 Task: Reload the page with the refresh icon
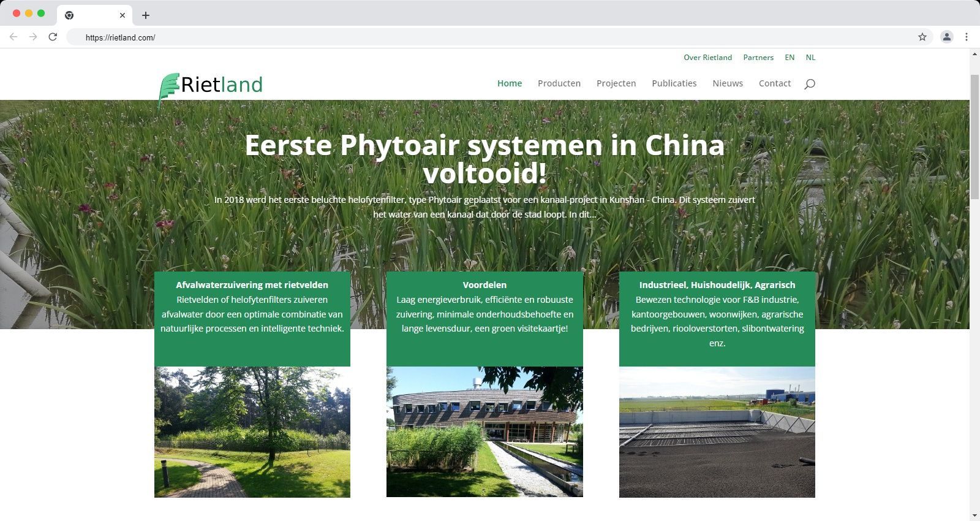(53, 37)
